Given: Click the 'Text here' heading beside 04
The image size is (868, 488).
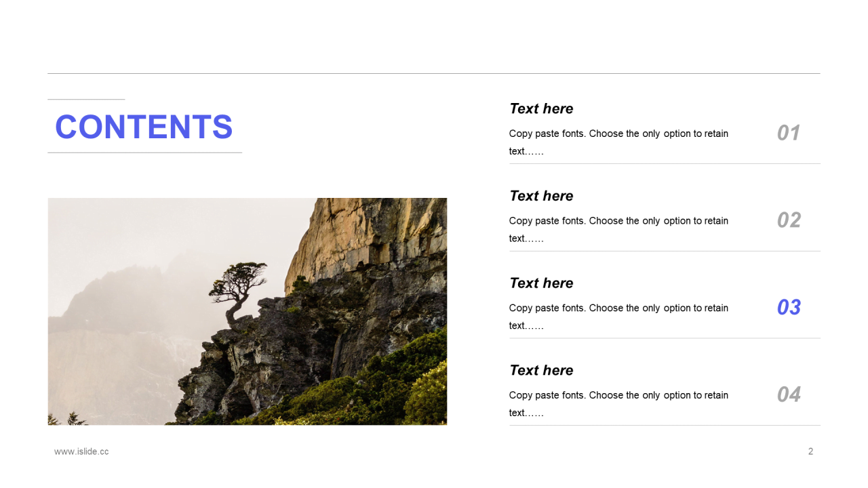Looking at the screenshot, I should click(x=541, y=370).
